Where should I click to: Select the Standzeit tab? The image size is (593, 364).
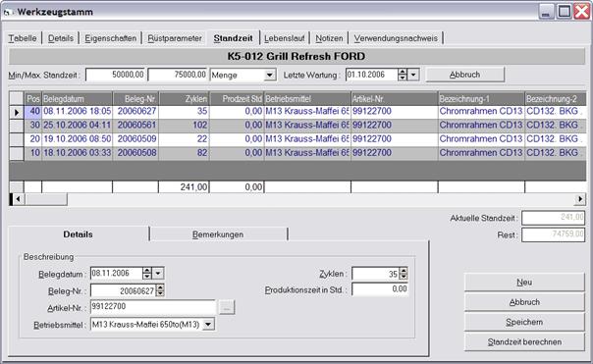coord(233,38)
